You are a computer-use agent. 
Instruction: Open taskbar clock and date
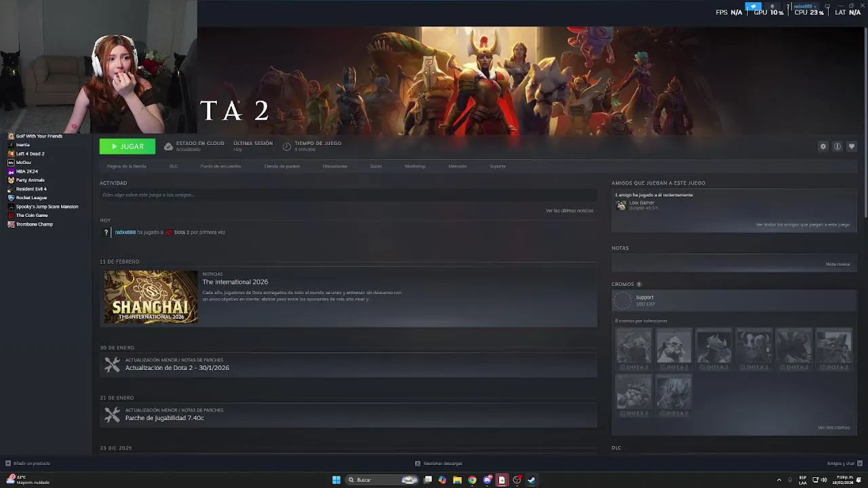coord(844,480)
